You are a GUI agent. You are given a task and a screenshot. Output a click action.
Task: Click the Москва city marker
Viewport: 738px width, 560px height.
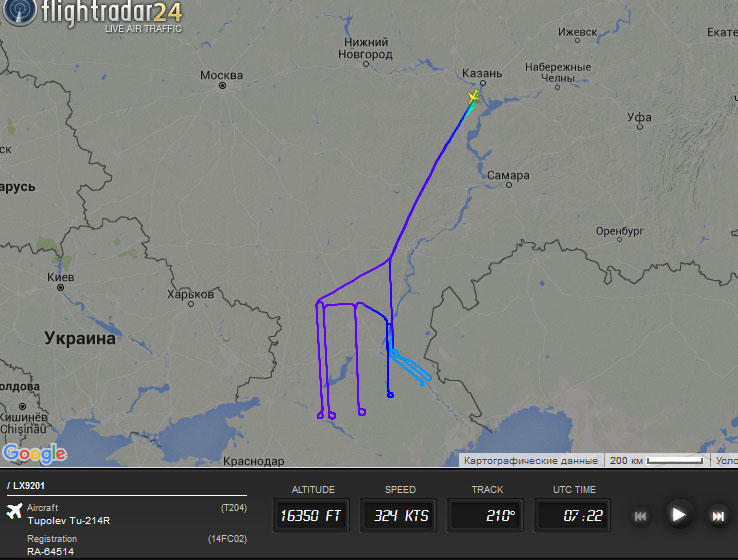222,86
